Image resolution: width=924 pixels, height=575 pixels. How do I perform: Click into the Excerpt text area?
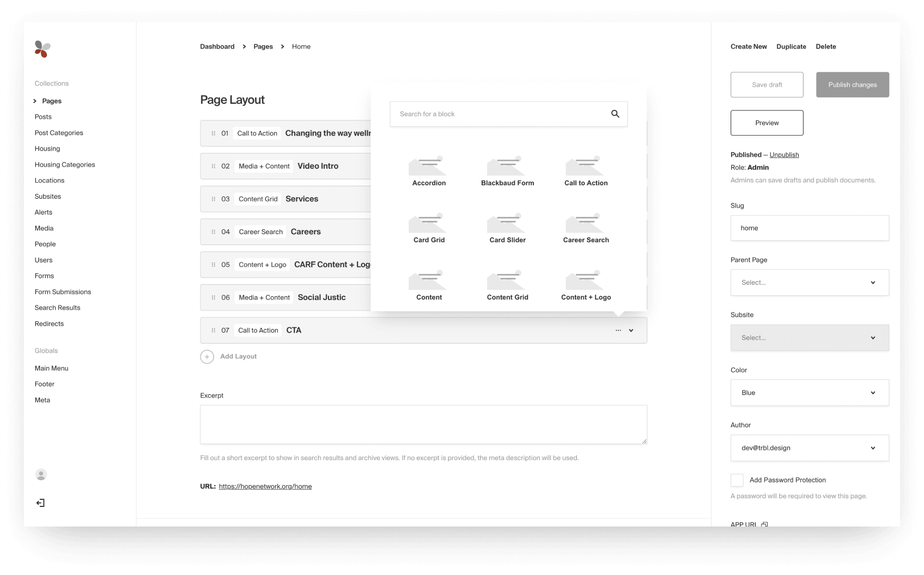pyautogui.click(x=423, y=424)
